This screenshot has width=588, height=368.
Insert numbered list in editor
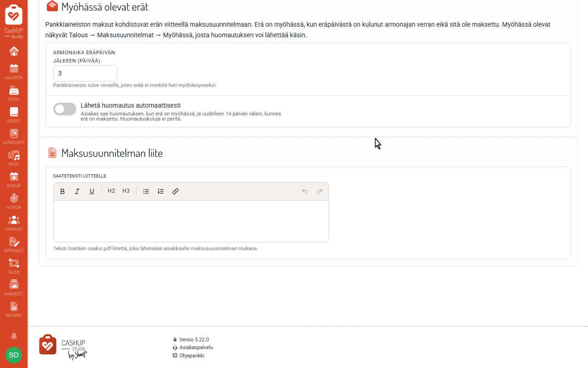161,191
